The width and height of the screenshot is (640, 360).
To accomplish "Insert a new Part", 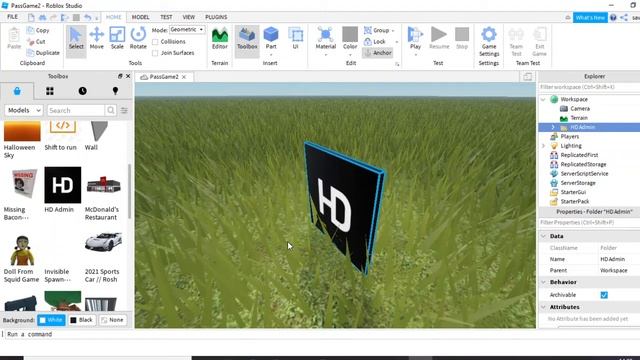I will (271, 38).
